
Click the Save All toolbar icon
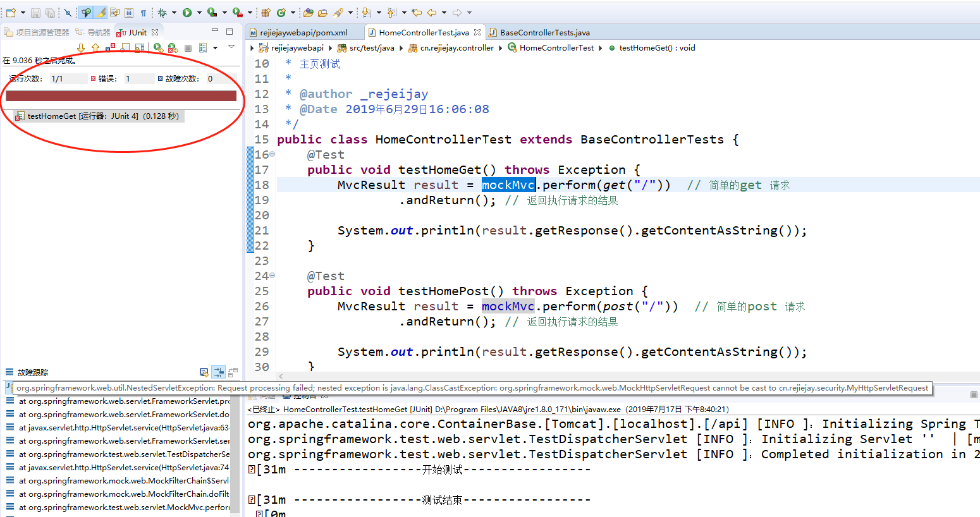(x=50, y=13)
